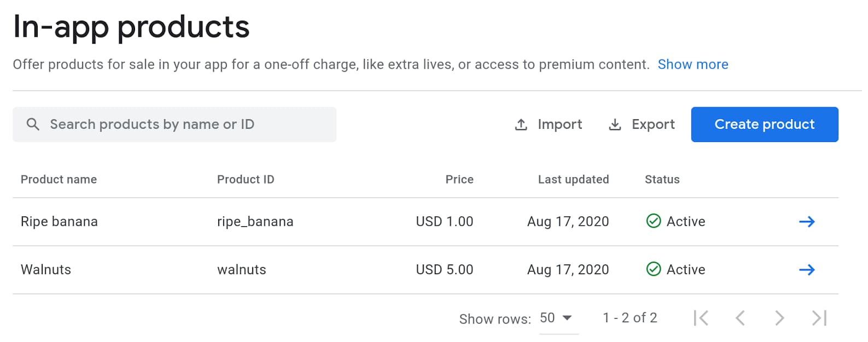Click the Active status checkmark for Ripe banana
Screen dimensions: 868x342
tap(654, 222)
